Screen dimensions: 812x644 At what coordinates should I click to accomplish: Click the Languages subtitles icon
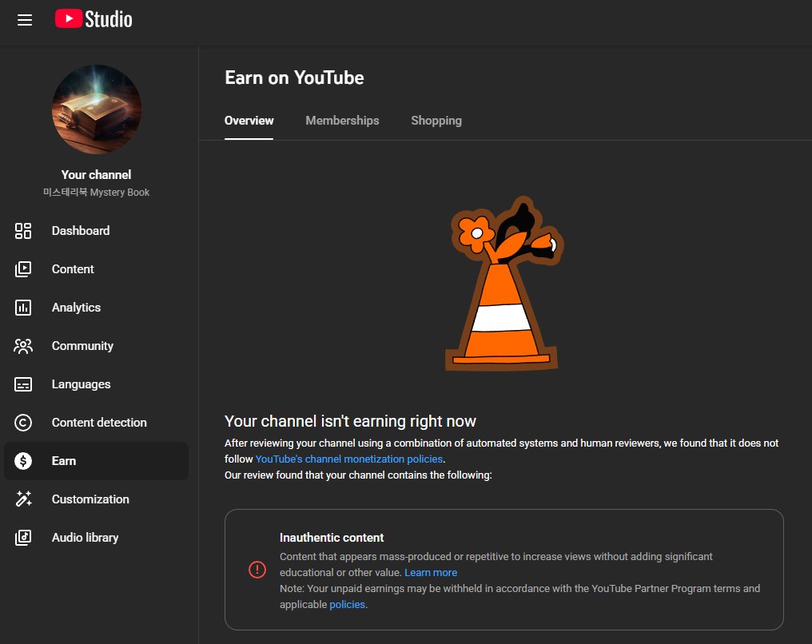[x=23, y=384]
